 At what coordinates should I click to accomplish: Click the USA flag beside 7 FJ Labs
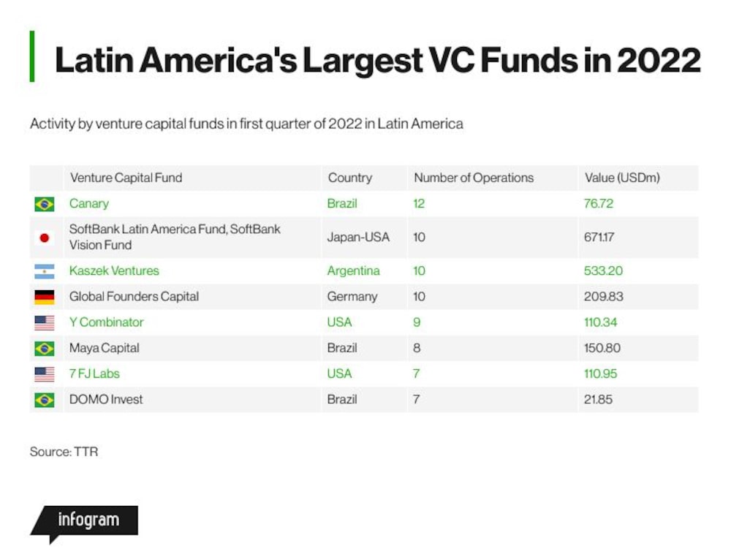45,374
